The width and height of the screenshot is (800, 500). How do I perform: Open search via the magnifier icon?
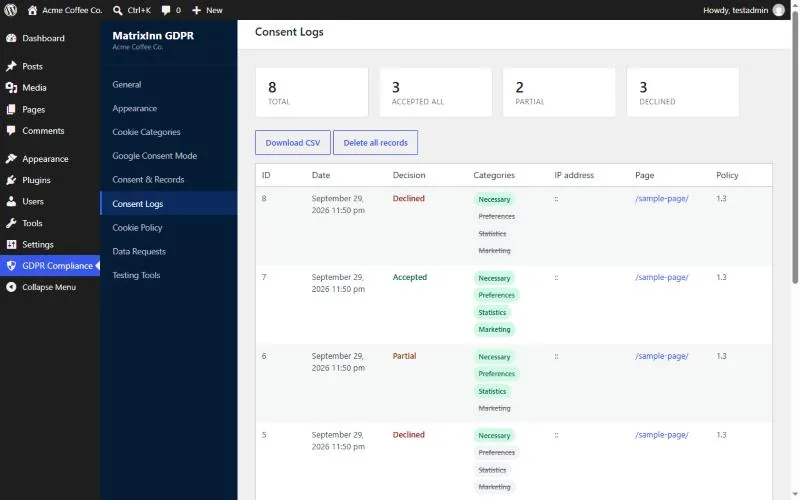[117, 10]
